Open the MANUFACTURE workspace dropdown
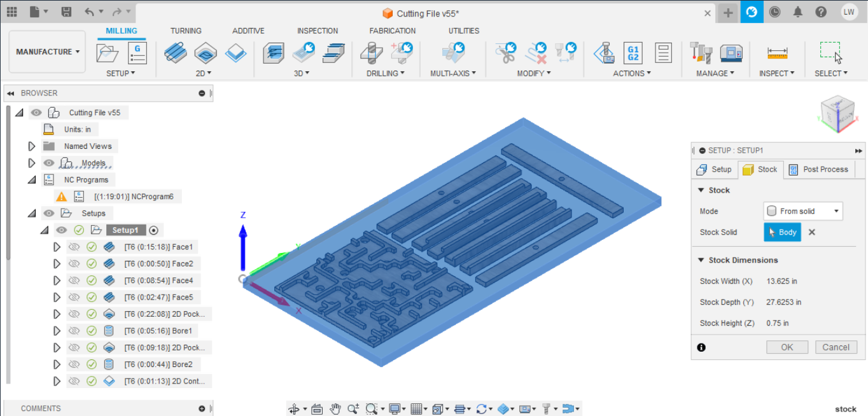The image size is (868, 416). click(48, 52)
